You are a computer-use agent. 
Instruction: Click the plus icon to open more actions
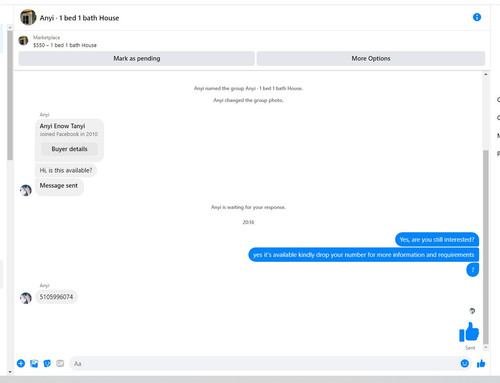point(21,363)
